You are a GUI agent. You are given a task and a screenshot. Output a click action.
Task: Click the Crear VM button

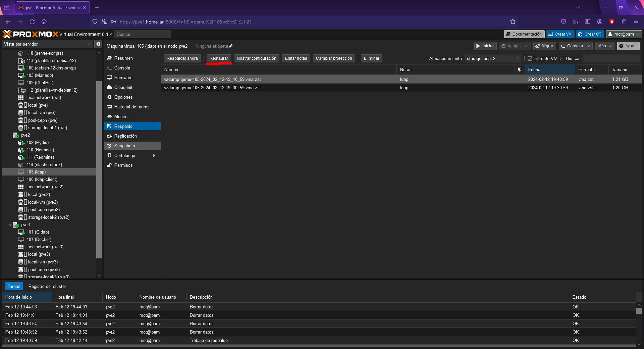coord(560,34)
